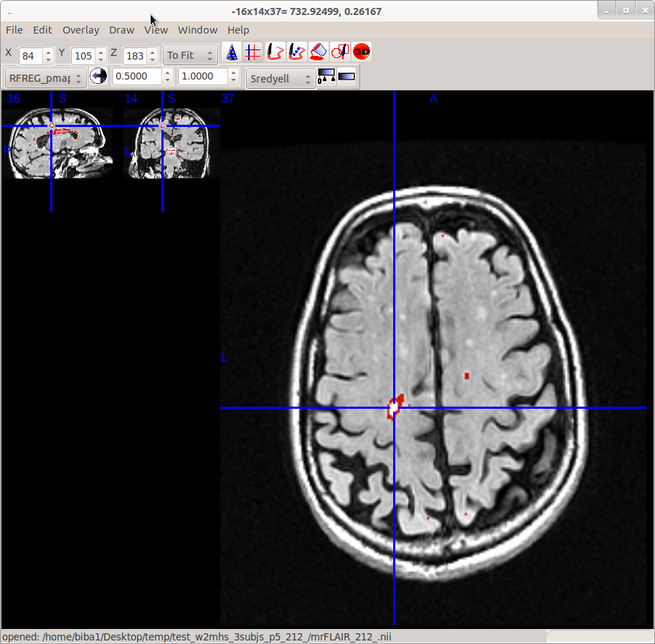Select the pen drawing tool
This screenshot has height=644, width=655.
pyautogui.click(x=274, y=52)
